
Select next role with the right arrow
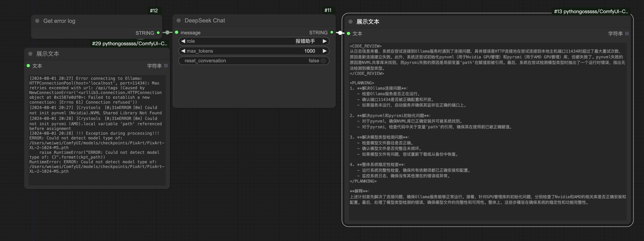324,41
